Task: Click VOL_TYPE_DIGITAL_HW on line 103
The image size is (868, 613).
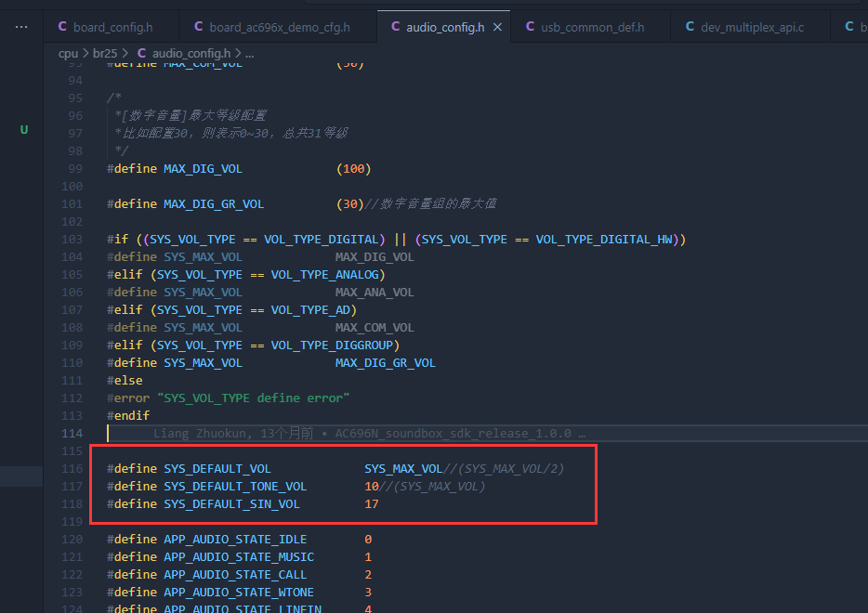Action: click(604, 240)
